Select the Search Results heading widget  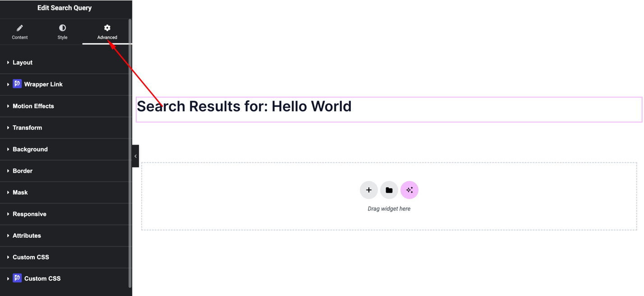click(x=244, y=106)
